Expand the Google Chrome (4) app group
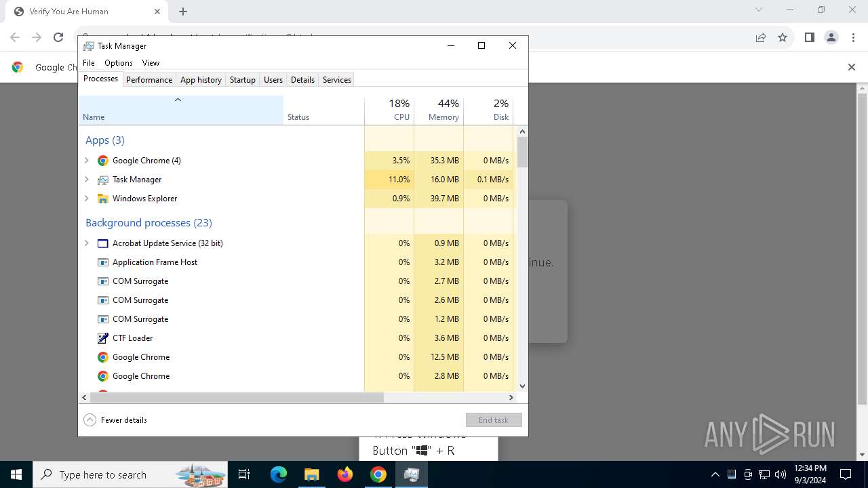The height and width of the screenshot is (488, 868). point(87,161)
